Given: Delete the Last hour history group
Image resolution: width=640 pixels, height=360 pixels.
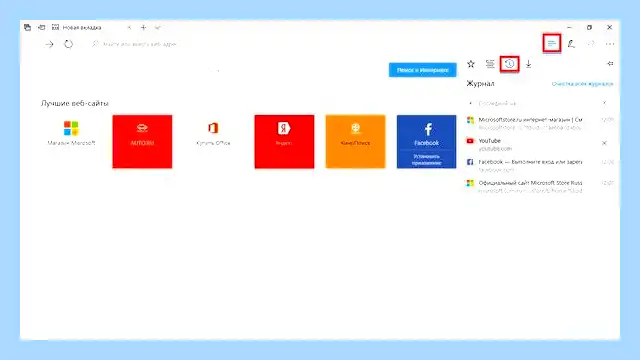Looking at the screenshot, I should [x=604, y=103].
